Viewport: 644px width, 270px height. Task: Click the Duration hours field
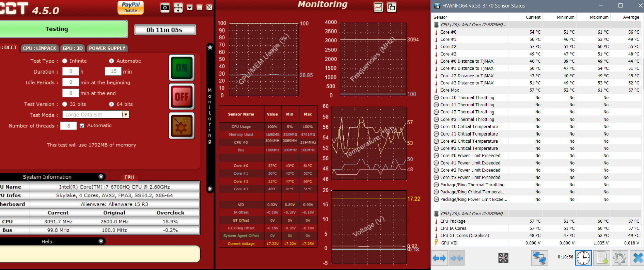tap(70, 72)
